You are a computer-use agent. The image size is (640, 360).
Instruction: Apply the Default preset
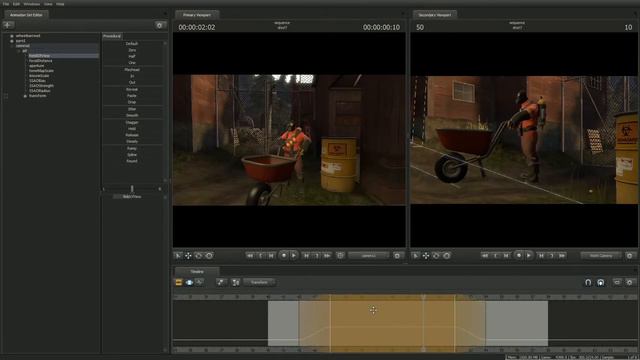132,44
